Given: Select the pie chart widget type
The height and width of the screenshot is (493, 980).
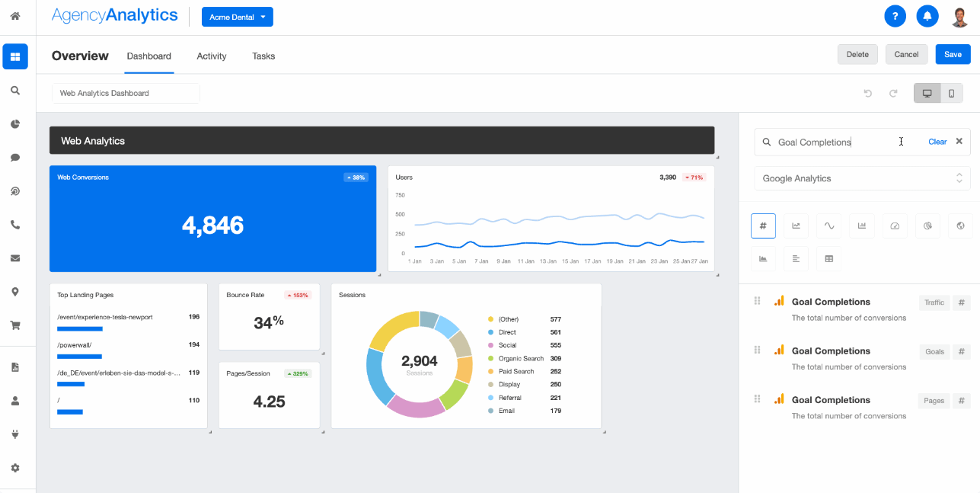Looking at the screenshot, I should [x=927, y=226].
